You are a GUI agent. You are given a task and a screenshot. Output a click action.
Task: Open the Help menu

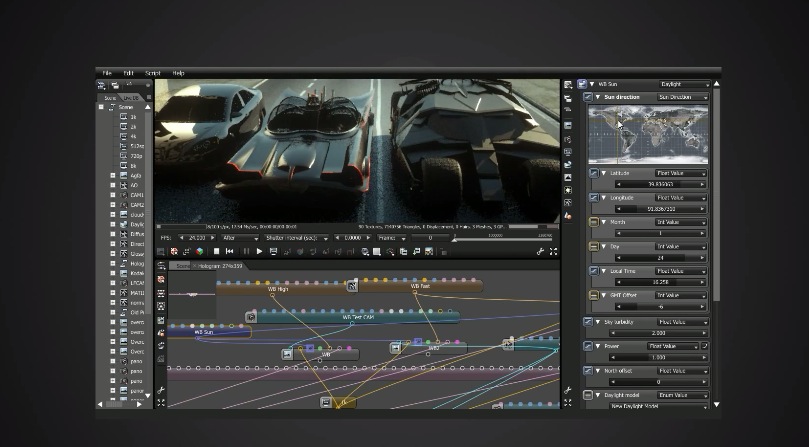[x=179, y=73]
